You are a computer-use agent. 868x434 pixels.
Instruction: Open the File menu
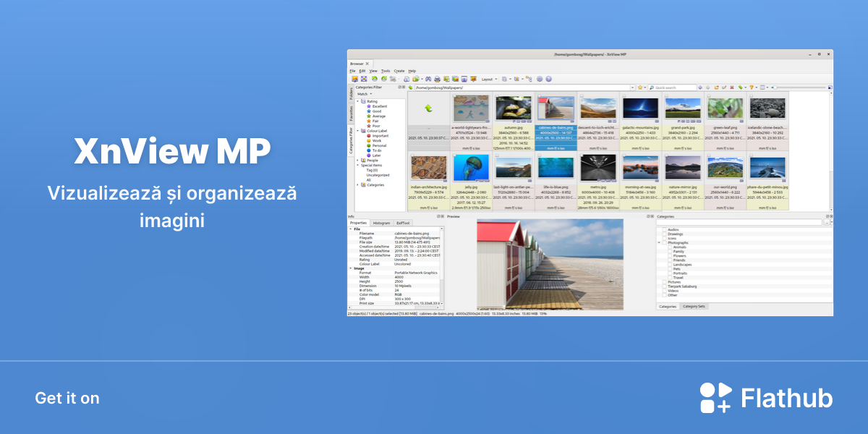(x=352, y=71)
